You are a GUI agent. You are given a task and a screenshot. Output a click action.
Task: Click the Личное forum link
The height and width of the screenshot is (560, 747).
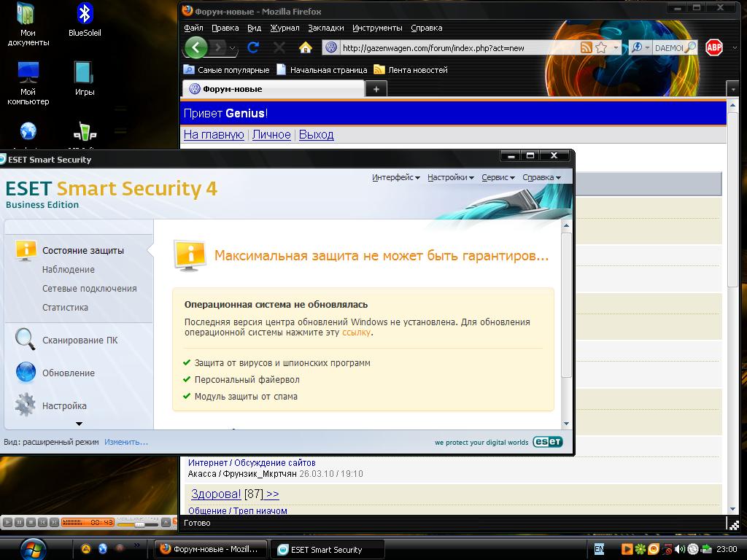[x=271, y=135]
